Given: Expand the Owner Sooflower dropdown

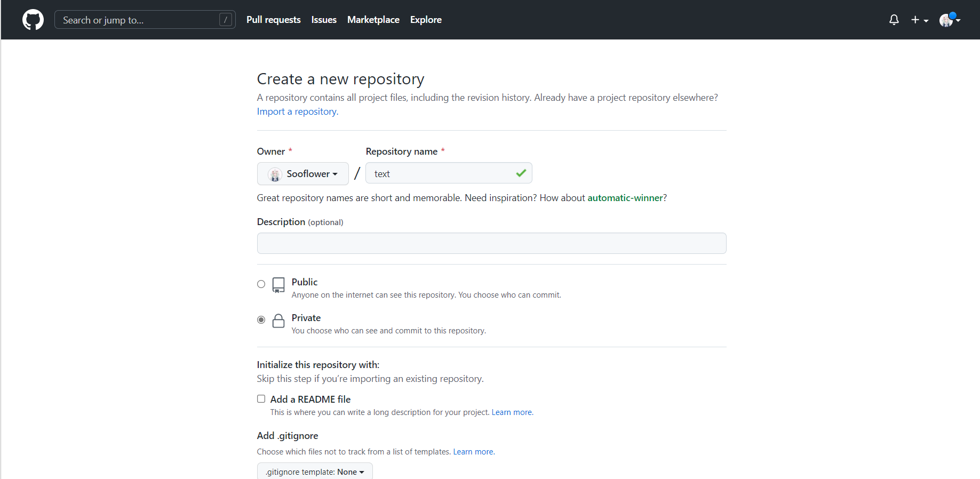Looking at the screenshot, I should pyautogui.click(x=303, y=174).
